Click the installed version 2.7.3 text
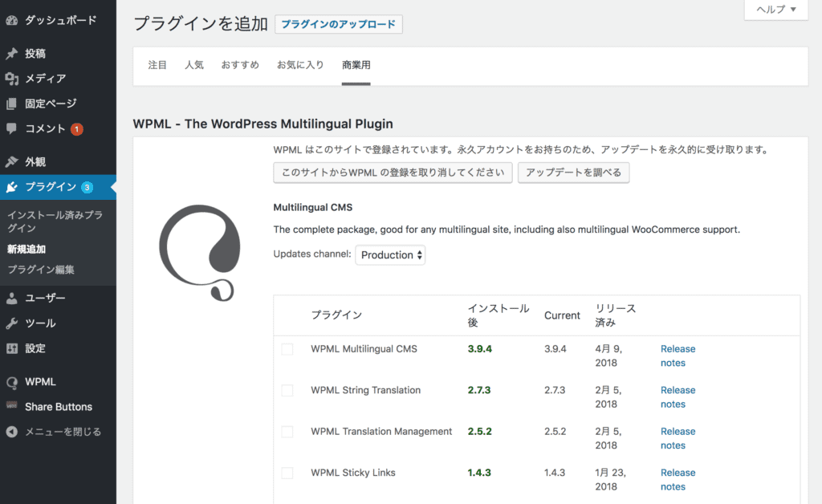This screenshot has width=822, height=504. click(x=479, y=390)
